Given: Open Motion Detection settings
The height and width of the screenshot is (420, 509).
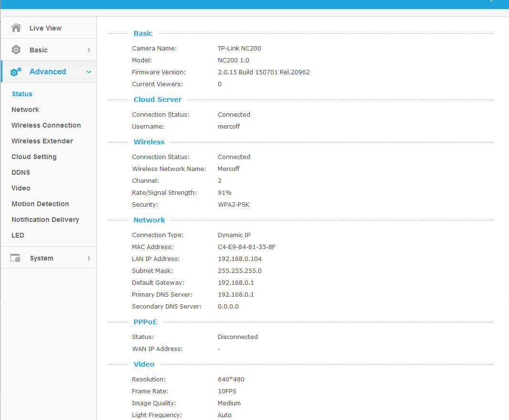Looking at the screenshot, I should click(x=40, y=204).
